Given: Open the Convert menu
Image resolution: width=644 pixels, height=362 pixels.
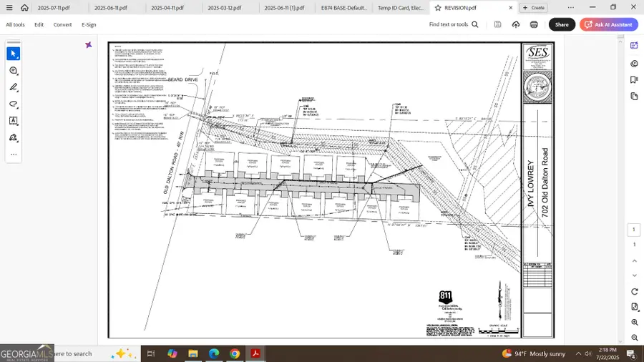Looking at the screenshot, I should point(62,24).
